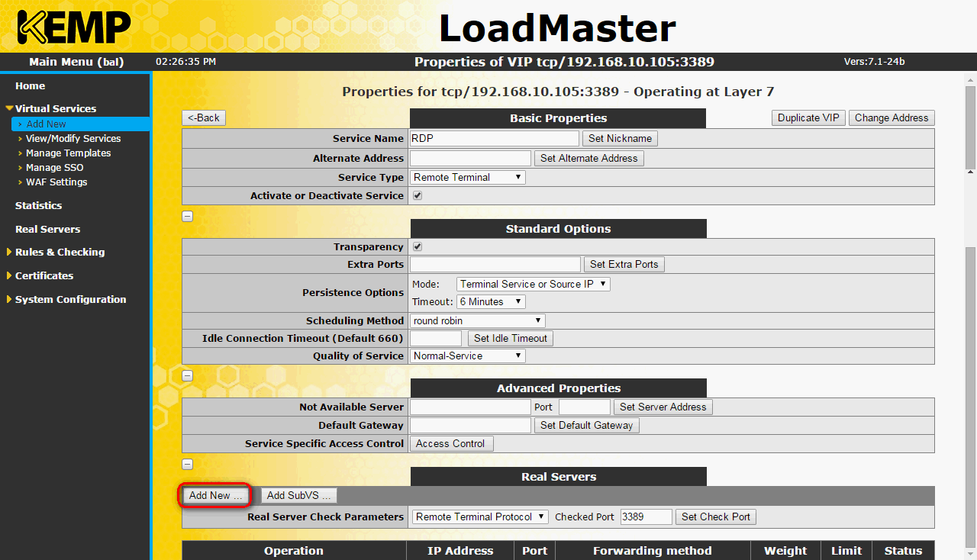Screen dimensions: 977x560
Task: Open the Statistics menu item
Action: point(38,206)
